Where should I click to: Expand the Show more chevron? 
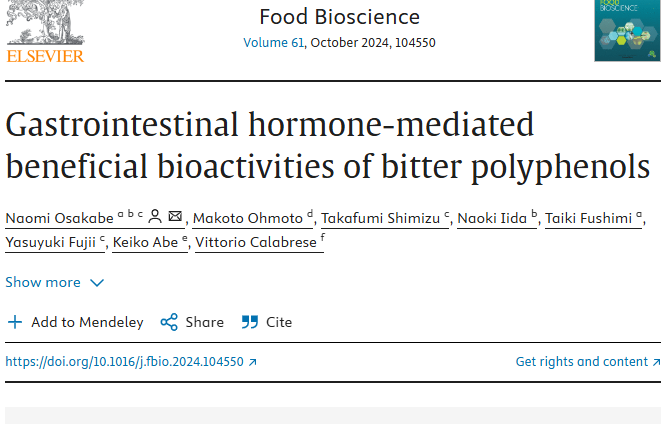tap(97, 283)
